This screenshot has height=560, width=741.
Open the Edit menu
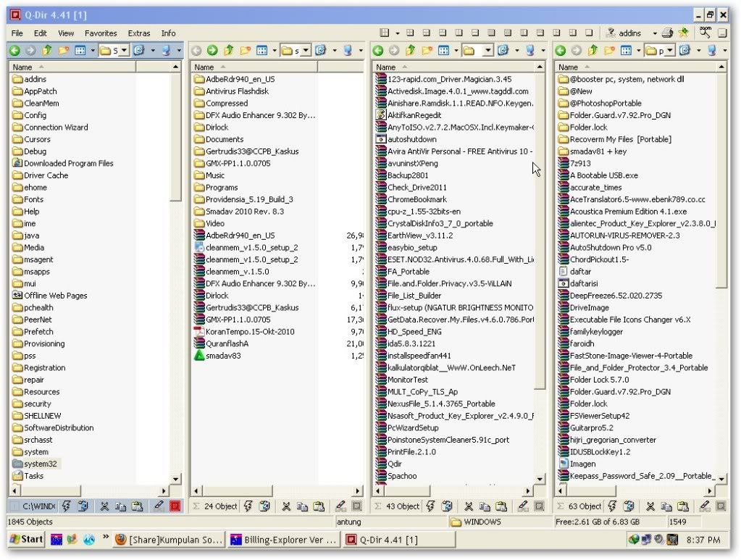(40, 33)
